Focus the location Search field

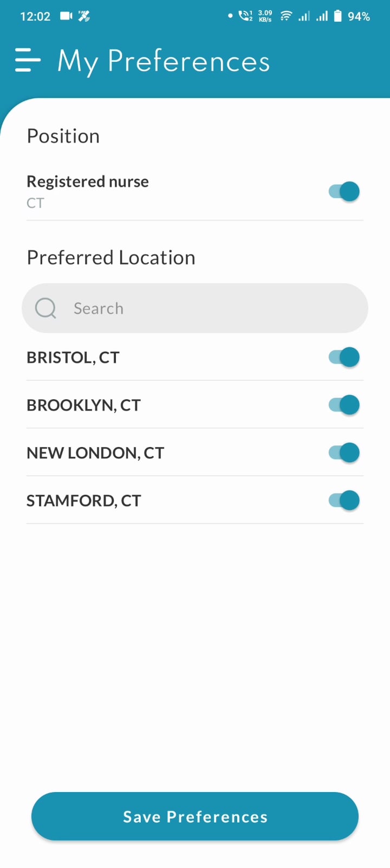pos(195,308)
